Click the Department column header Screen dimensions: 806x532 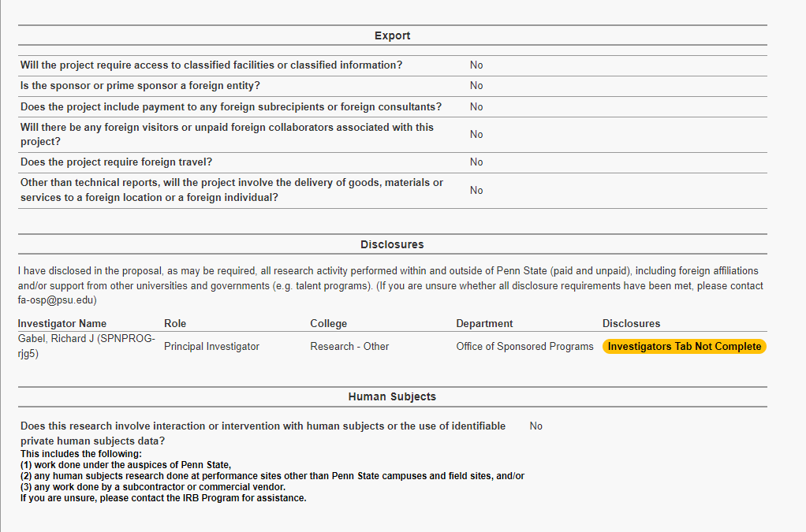(x=484, y=323)
